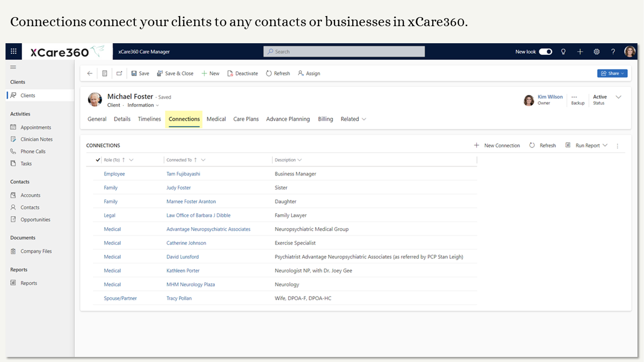The height and width of the screenshot is (362, 644).
Task: Open the Advance Planning tab
Action: point(288,119)
